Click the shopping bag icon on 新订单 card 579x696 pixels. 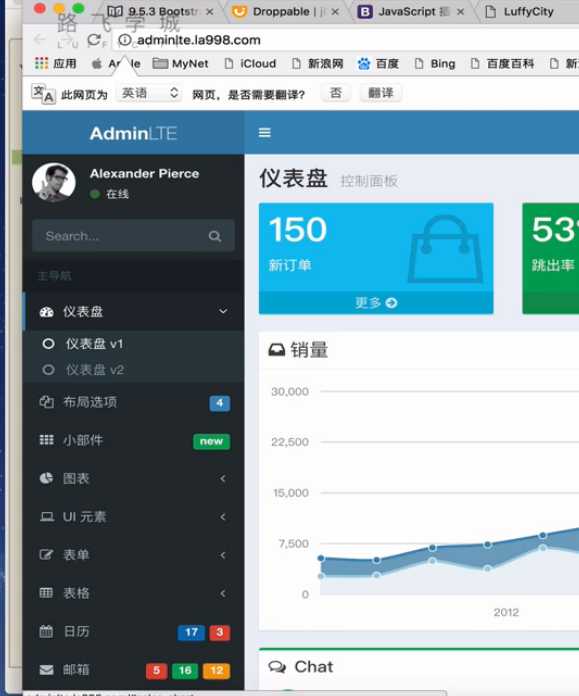coord(445,249)
